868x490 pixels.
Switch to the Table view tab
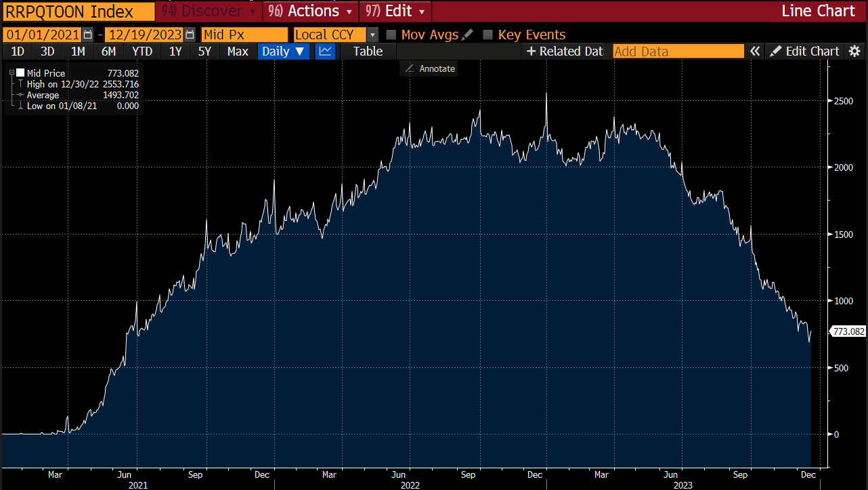pos(368,52)
